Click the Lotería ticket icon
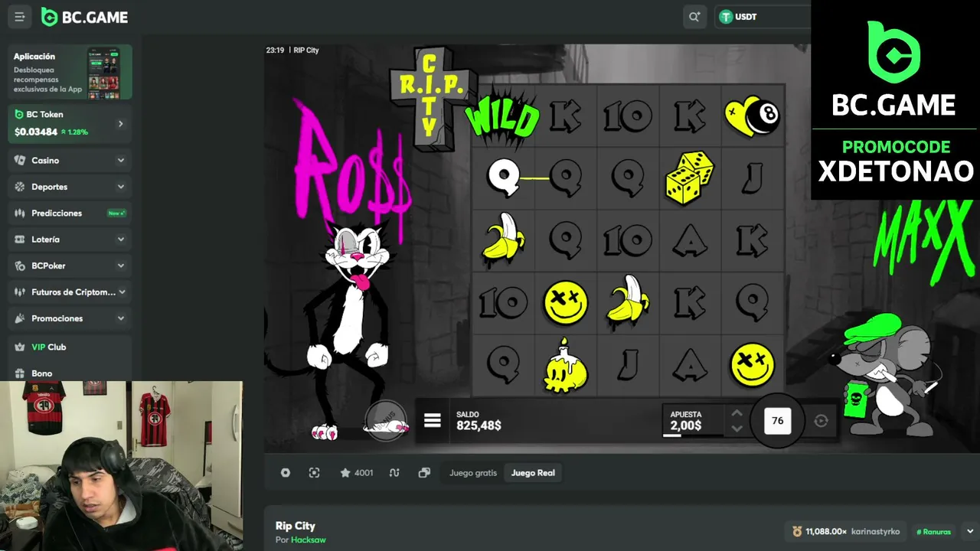 click(x=19, y=240)
